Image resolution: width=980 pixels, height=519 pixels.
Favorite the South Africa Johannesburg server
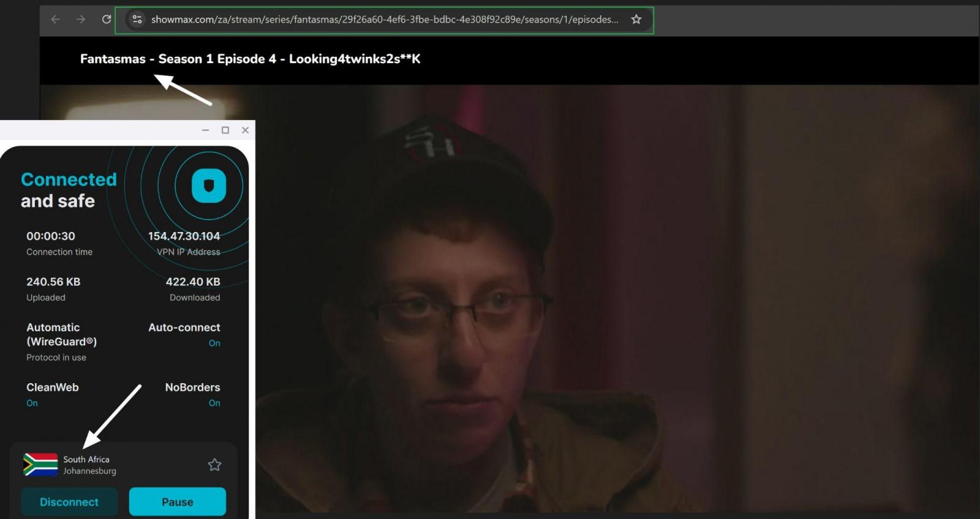(x=214, y=465)
